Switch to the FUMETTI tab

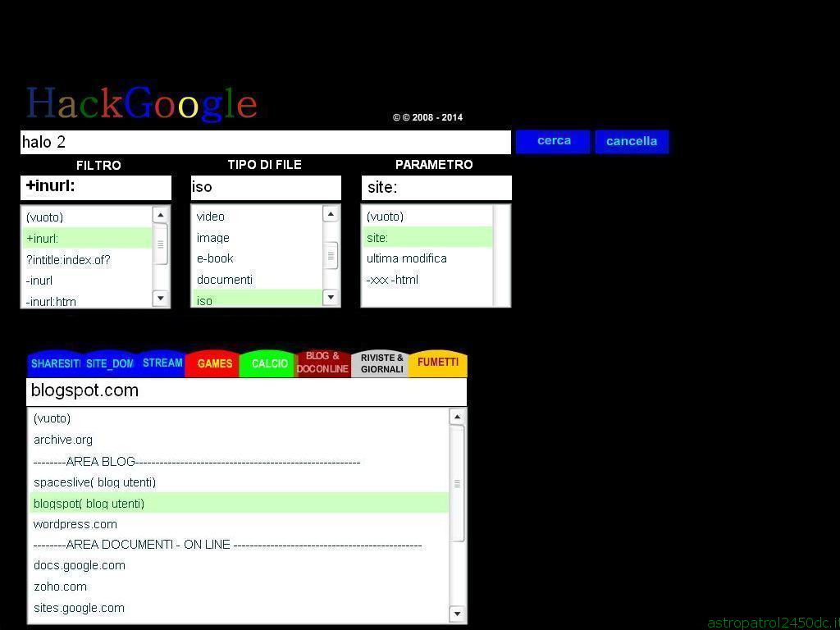tap(438, 363)
